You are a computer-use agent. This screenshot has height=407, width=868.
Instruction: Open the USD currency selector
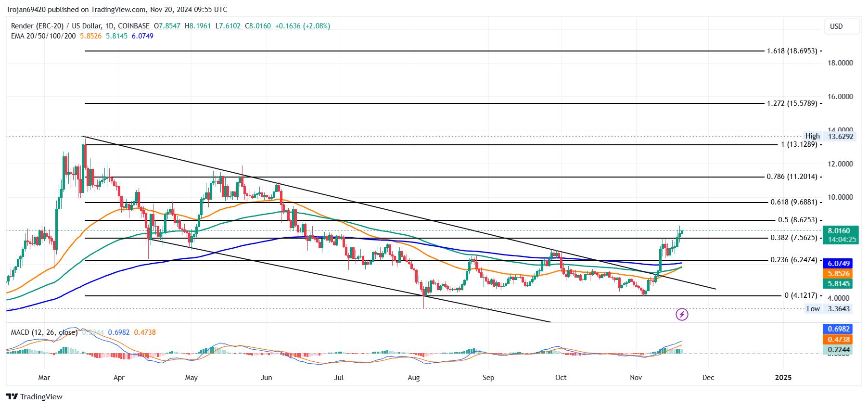pyautogui.click(x=841, y=26)
